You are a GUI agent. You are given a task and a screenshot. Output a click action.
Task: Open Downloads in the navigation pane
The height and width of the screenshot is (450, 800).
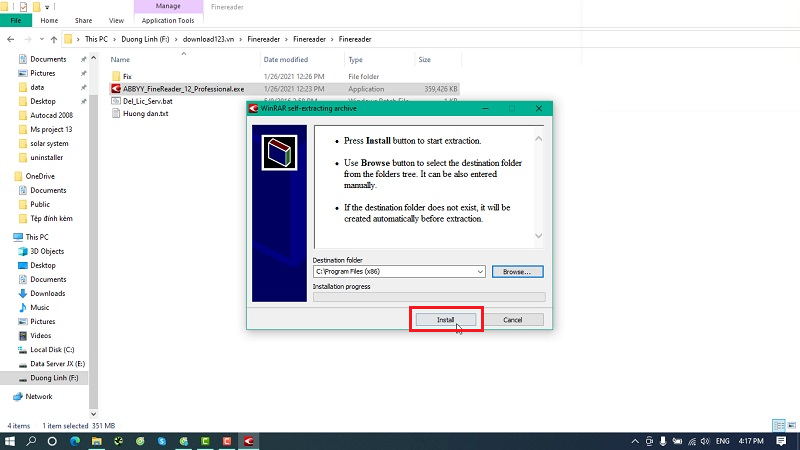pyautogui.click(x=47, y=293)
